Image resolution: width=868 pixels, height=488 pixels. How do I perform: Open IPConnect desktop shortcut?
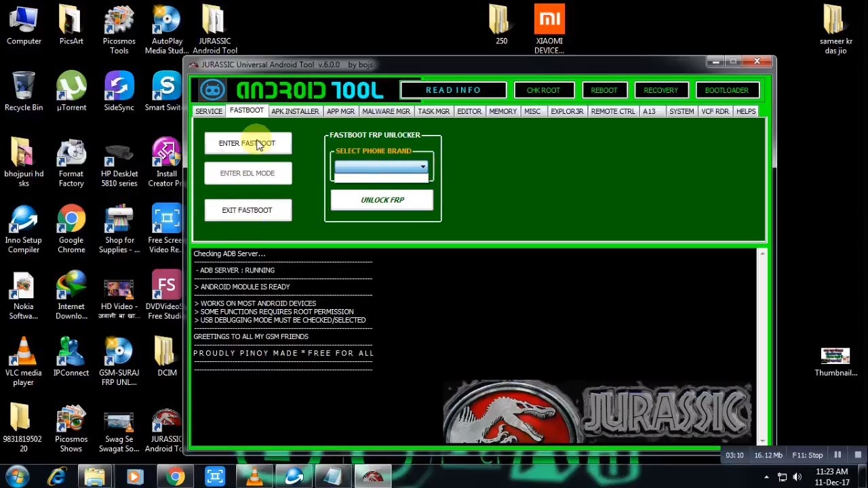click(x=71, y=357)
